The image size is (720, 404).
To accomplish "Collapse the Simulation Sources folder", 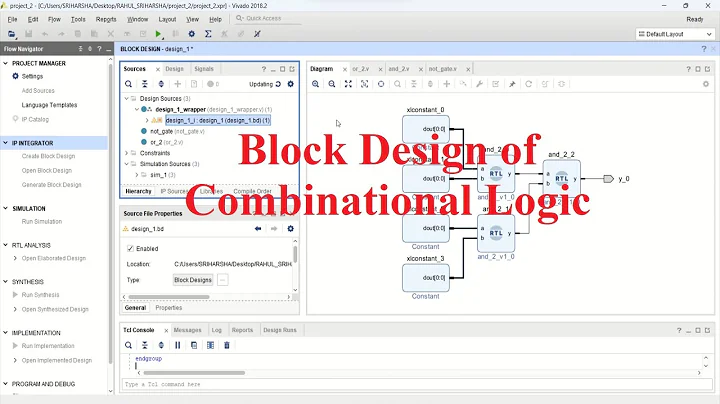I will click(x=127, y=164).
